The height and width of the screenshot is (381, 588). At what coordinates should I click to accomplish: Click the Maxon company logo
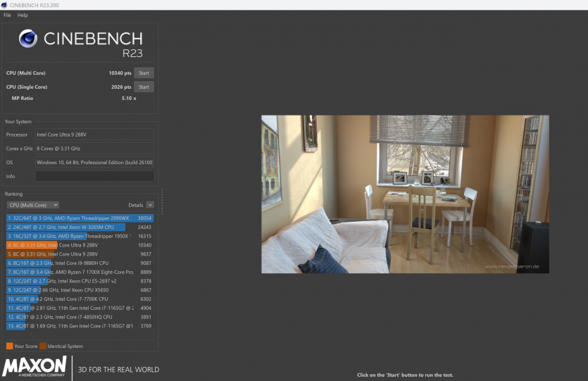pos(35,366)
